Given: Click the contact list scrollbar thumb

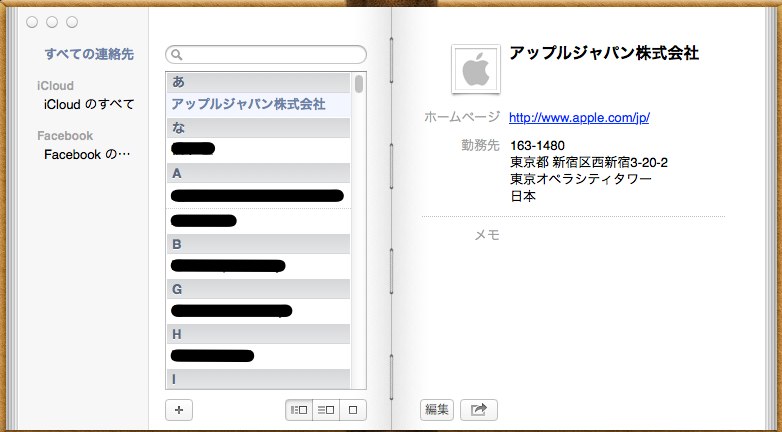Looking at the screenshot, I should click(359, 84).
